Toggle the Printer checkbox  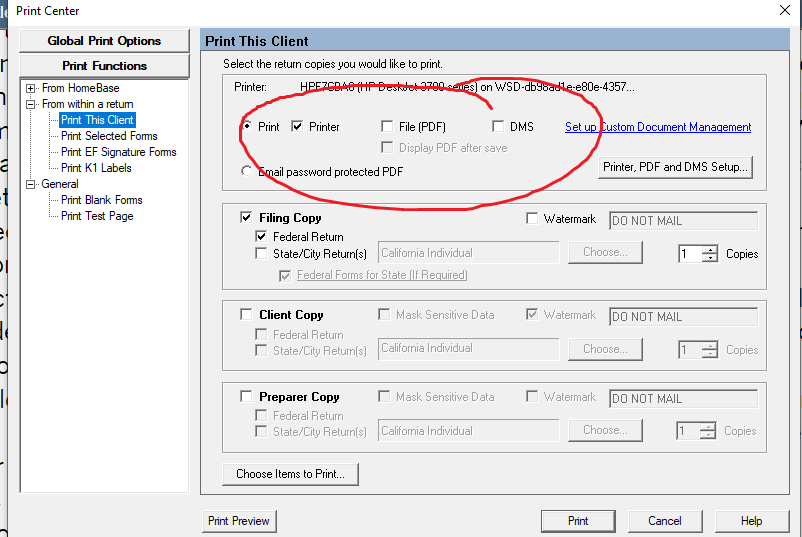(297, 127)
